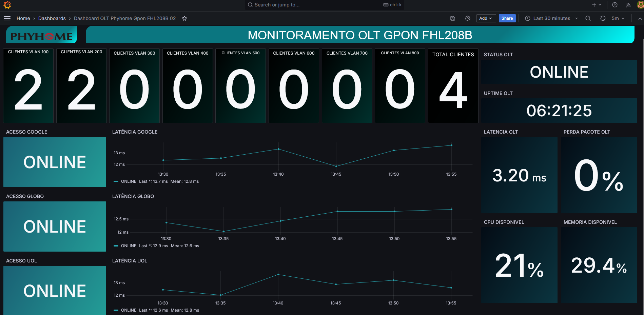Viewport: 644px width, 315px height.
Task: Expand the 5m auto-refresh interval dropdown
Action: click(x=618, y=18)
